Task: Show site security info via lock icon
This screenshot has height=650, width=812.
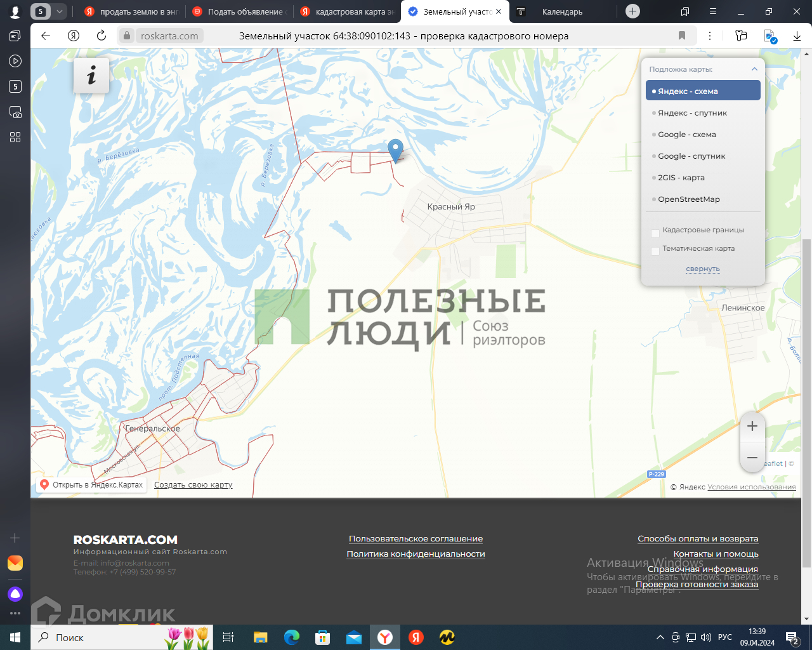Action: click(x=127, y=36)
